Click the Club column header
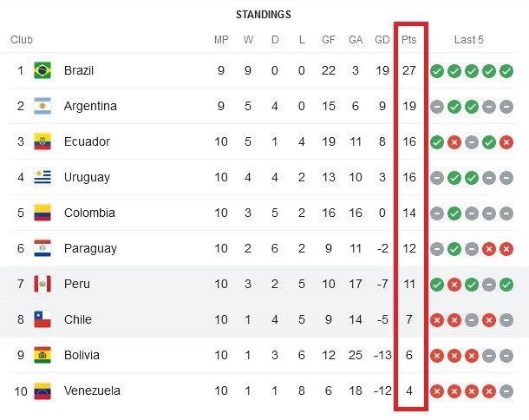529x420 pixels. (22, 40)
